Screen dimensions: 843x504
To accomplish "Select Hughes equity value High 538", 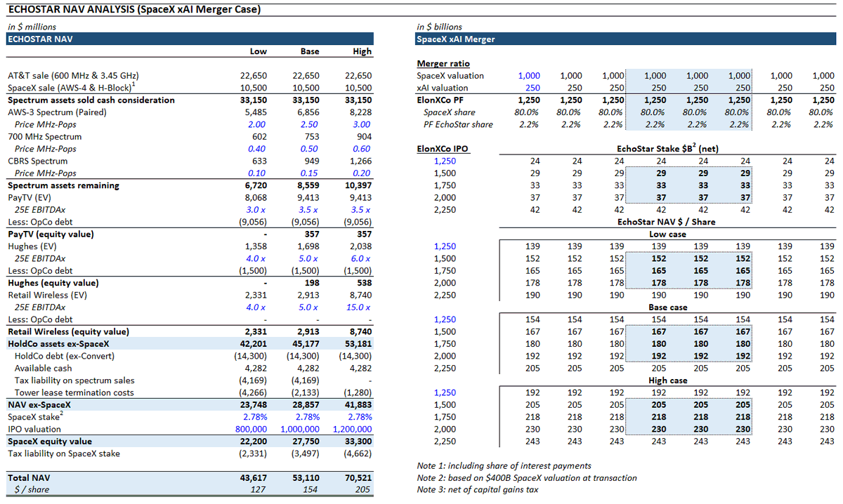I will (x=364, y=283).
